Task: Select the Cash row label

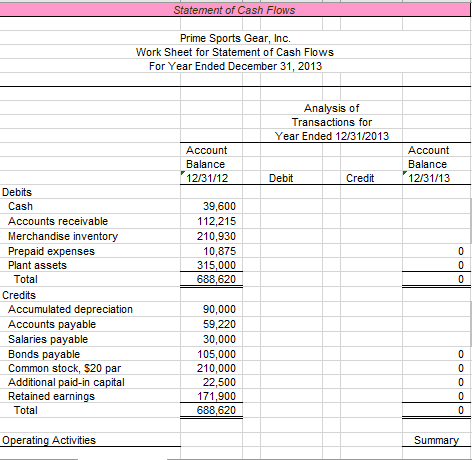Action: [20, 206]
